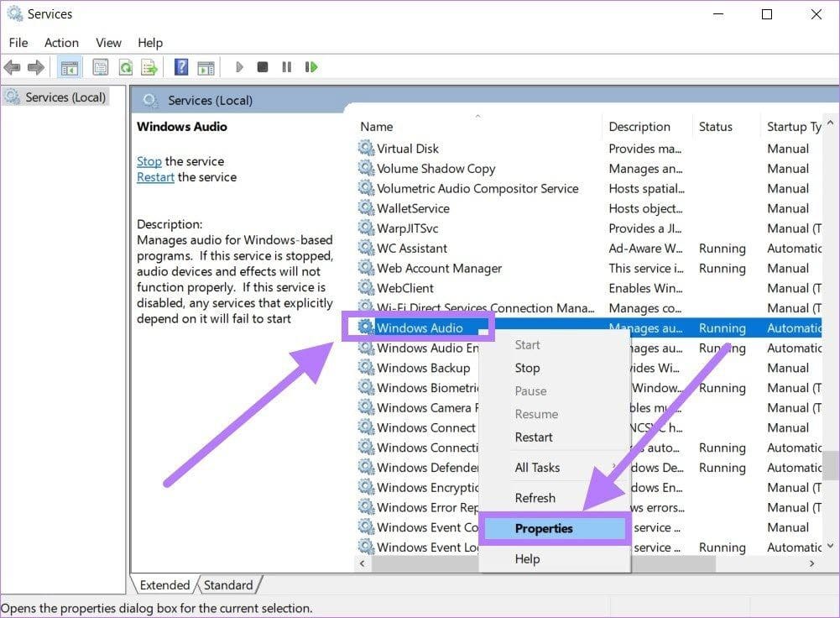This screenshot has width=840, height=618.
Task: Click the horizontal scrollbar right arrow
Action: click(812, 563)
